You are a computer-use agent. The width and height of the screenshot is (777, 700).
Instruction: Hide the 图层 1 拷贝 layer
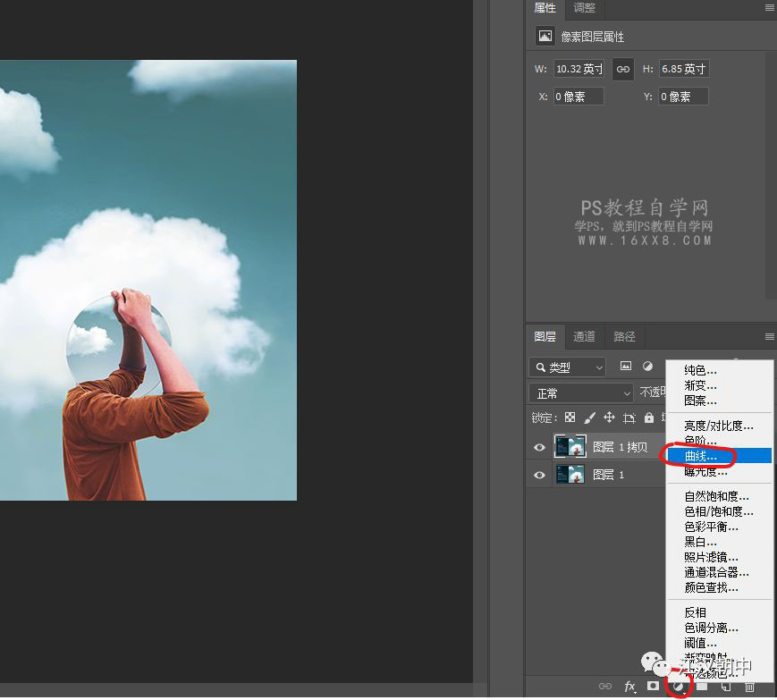pyautogui.click(x=539, y=447)
